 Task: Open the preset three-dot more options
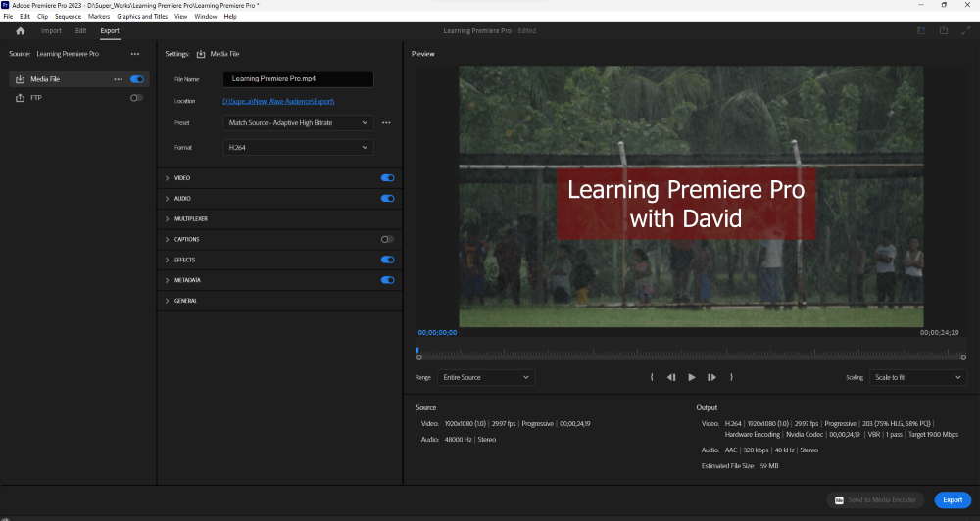point(386,123)
